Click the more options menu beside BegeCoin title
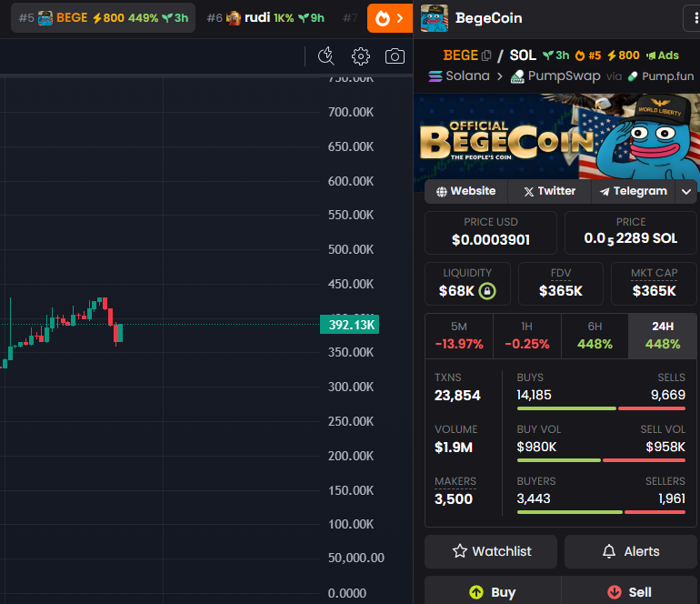This screenshot has height=604, width=700. [693, 18]
